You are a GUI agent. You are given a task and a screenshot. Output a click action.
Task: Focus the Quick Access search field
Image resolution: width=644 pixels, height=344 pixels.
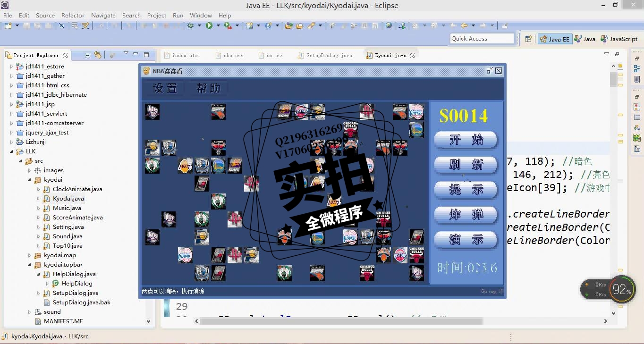(482, 39)
